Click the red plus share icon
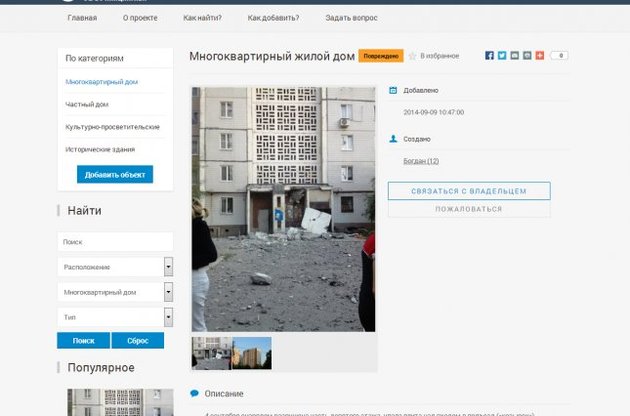Screen dimensions: 630x416 540,55
